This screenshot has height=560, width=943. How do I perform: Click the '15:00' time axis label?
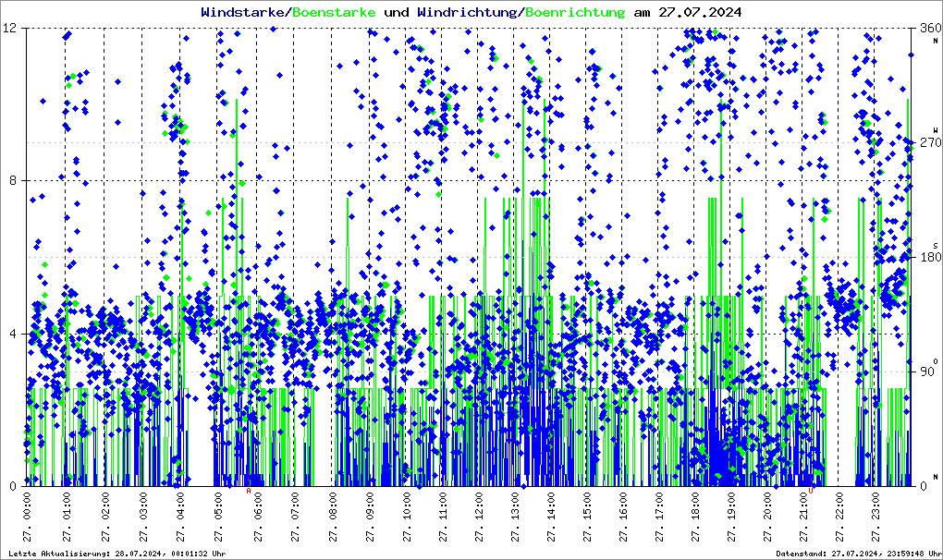coord(588,507)
